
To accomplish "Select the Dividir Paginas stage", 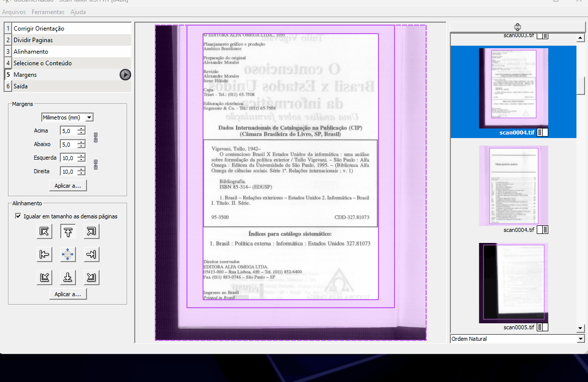I will click(68, 40).
